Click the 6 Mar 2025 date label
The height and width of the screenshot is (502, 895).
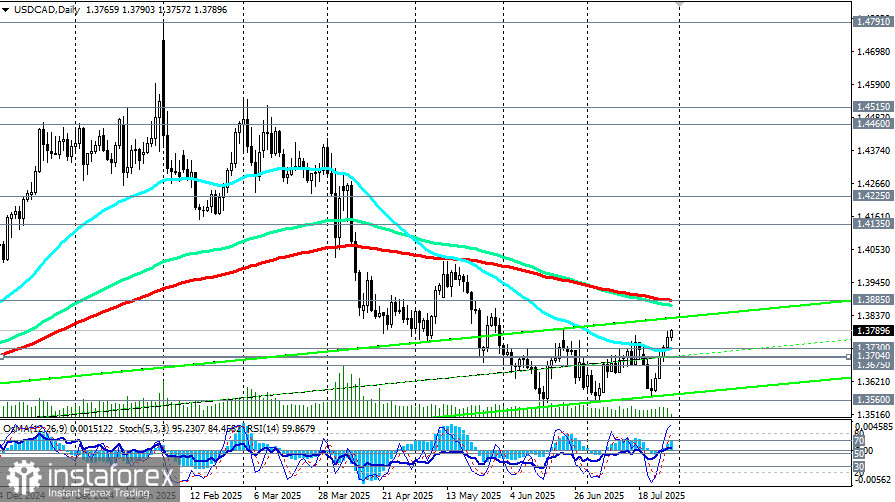[x=277, y=496]
